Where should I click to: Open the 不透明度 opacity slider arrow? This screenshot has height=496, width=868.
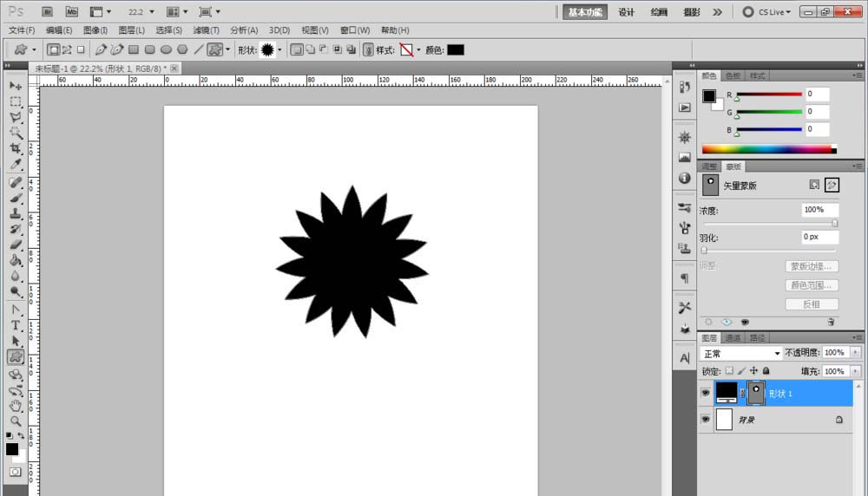(855, 352)
